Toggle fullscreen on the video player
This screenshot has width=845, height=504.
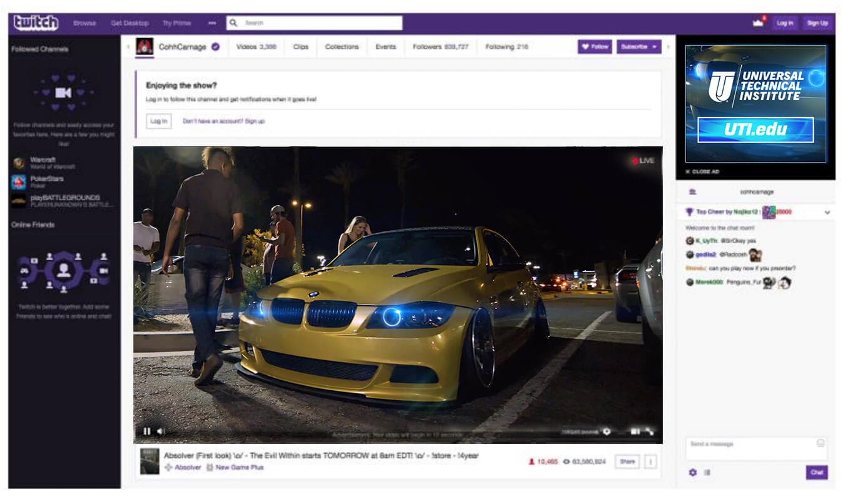(650, 431)
